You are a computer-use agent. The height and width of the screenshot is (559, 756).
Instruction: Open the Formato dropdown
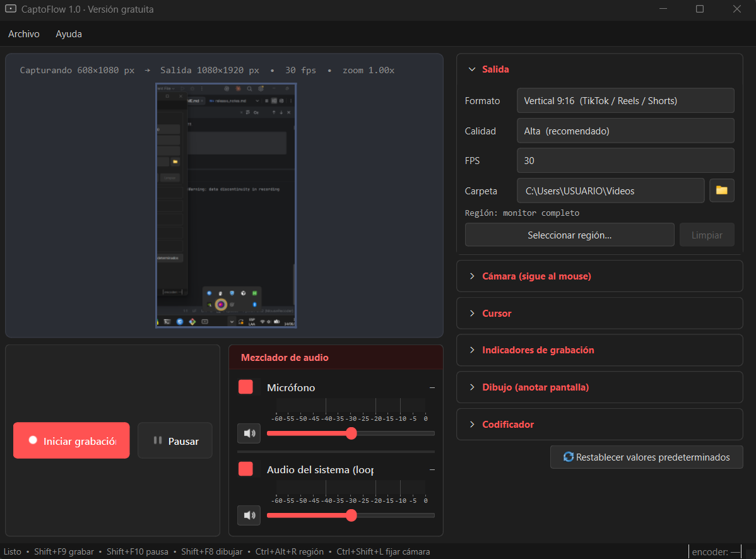pyautogui.click(x=625, y=101)
